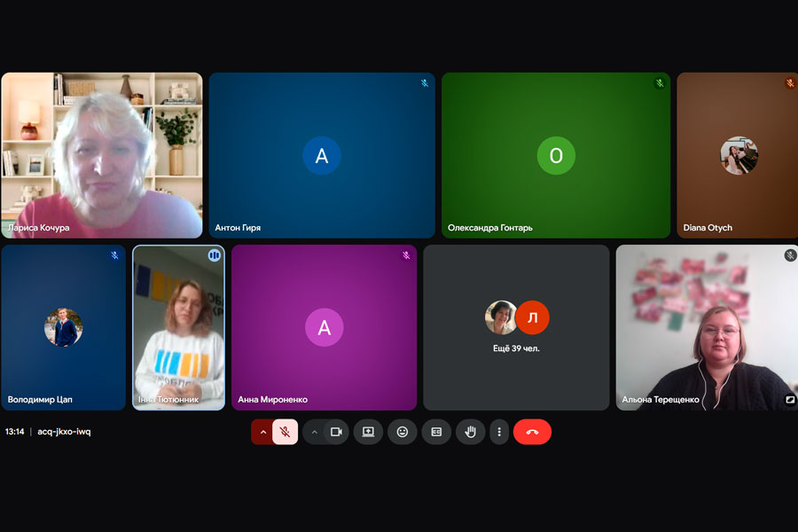Open more options three-dot menu
798x532 pixels.
[499, 432]
